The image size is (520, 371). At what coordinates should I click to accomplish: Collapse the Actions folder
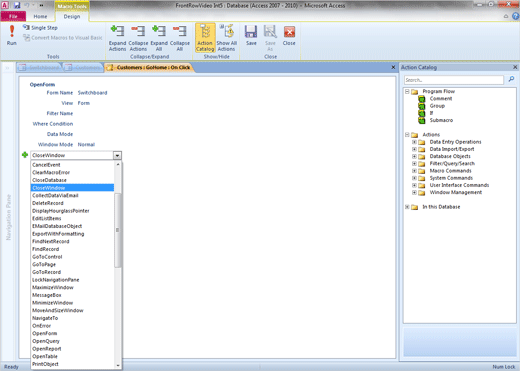click(407, 135)
